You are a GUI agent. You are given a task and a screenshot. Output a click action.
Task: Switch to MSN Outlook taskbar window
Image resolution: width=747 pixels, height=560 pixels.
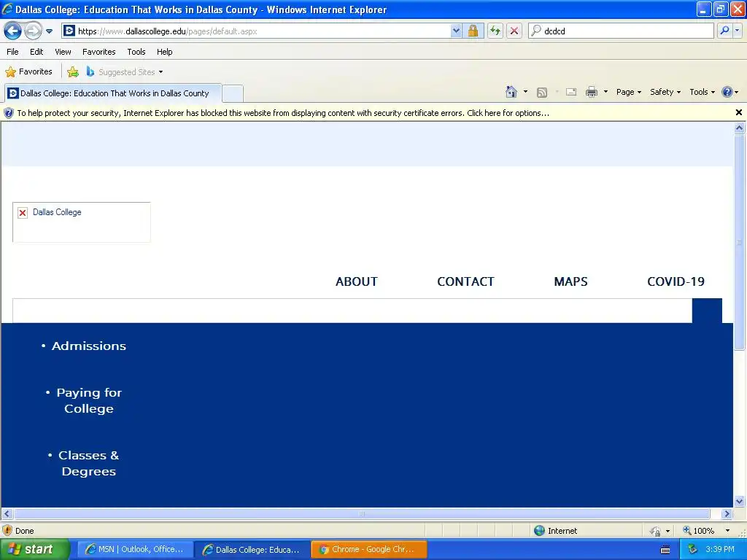point(135,550)
